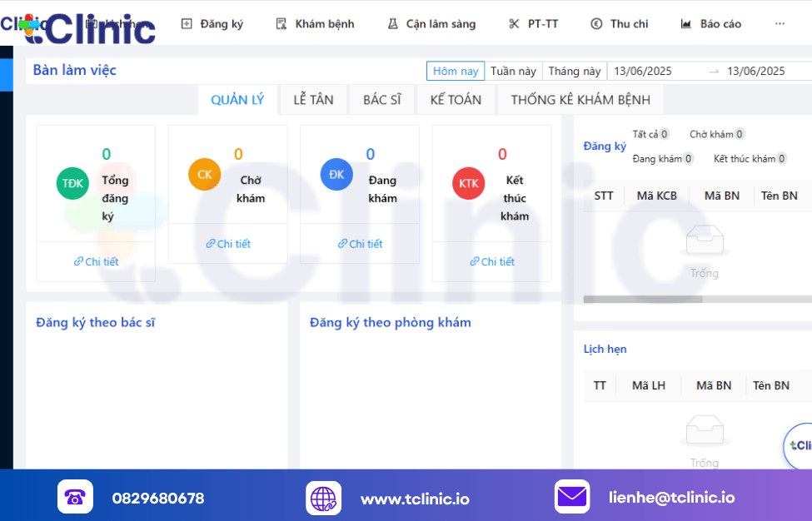
Task: Open the PT-TT menu
Action: click(x=533, y=24)
